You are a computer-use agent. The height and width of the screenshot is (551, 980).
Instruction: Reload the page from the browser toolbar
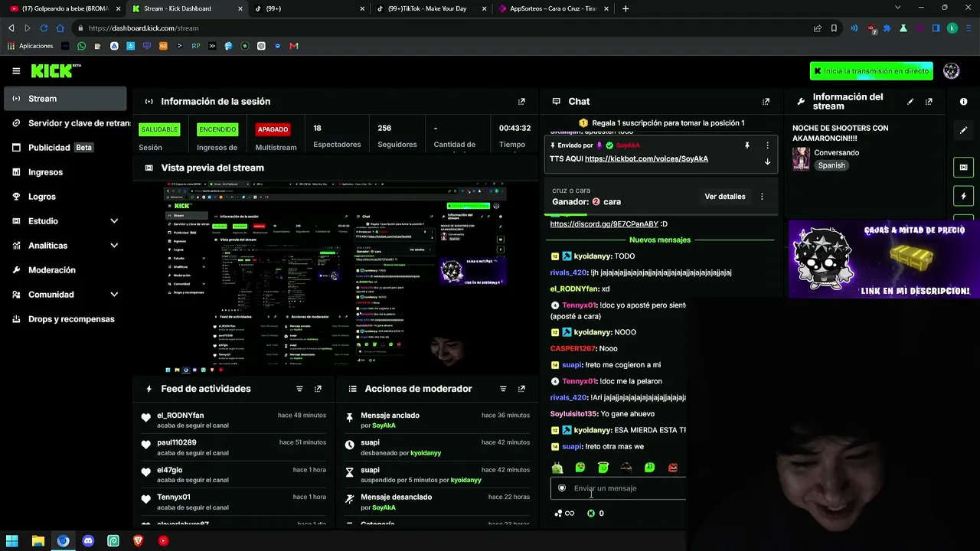44,28
